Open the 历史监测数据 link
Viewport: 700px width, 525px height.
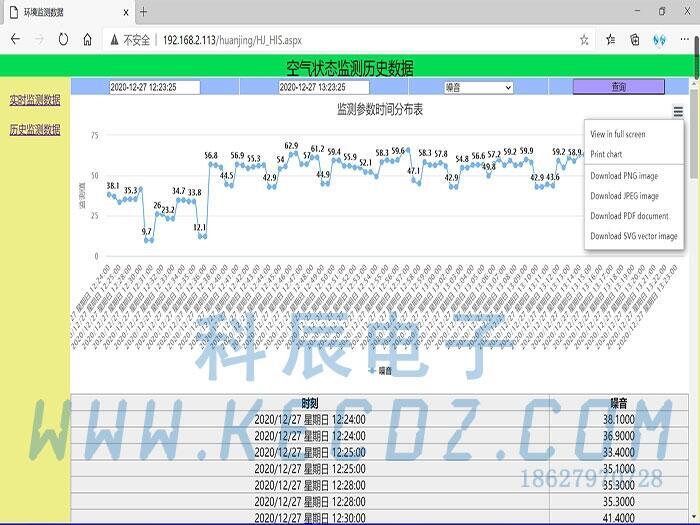[35, 130]
